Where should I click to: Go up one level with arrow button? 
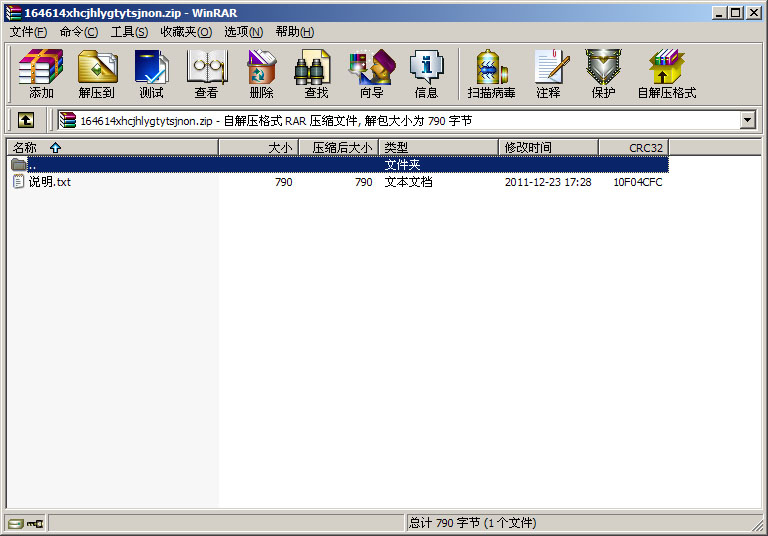click(25, 120)
